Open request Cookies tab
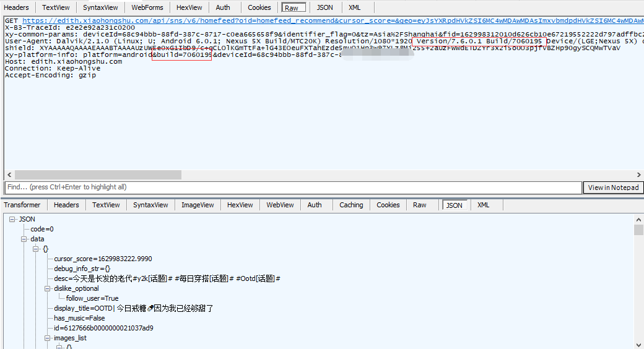 click(259, 7)
